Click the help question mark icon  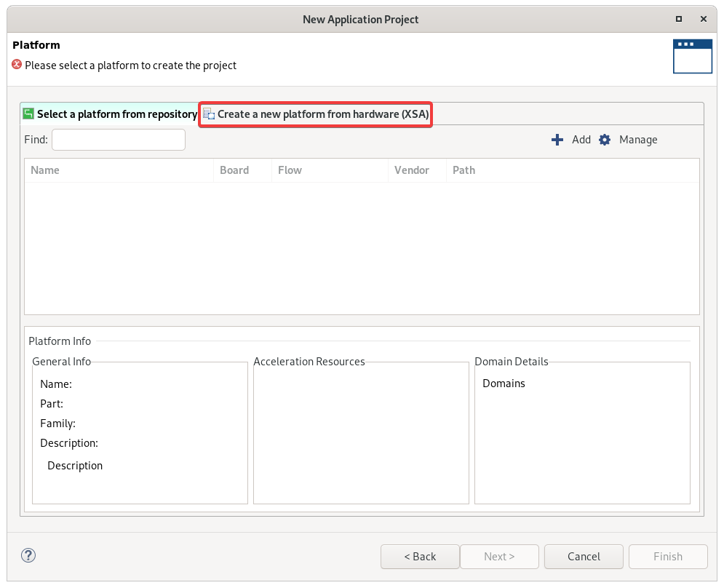[28, 555]
